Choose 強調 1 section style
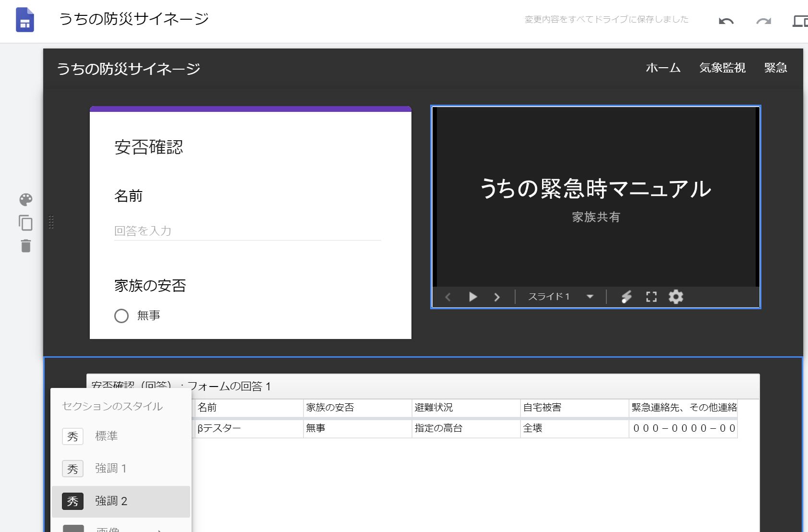808x532 pixels. (x=110, y=469)
